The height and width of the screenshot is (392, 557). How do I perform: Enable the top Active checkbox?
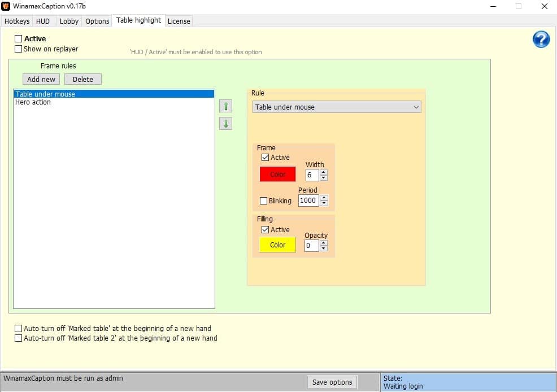point(18,39)
